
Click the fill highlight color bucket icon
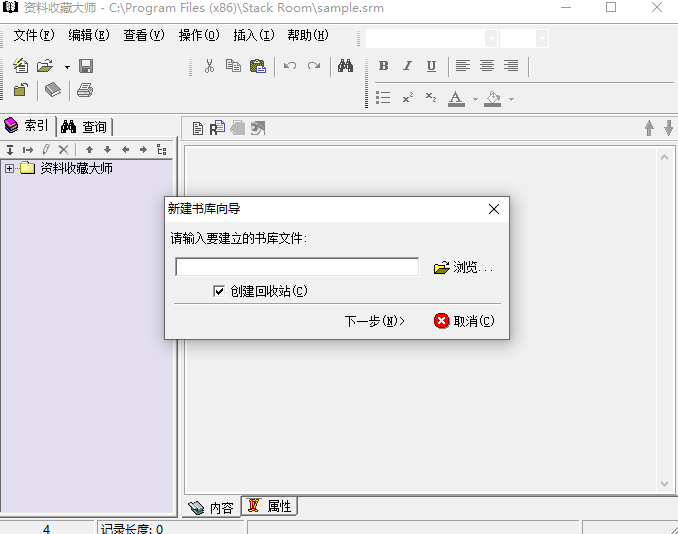click(x=493, y=99)
